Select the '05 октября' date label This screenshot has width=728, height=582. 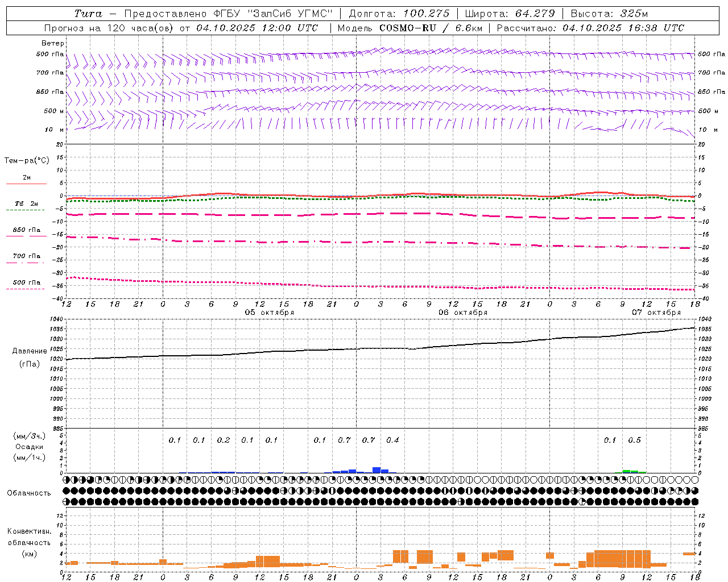click(x=269, y=313)
